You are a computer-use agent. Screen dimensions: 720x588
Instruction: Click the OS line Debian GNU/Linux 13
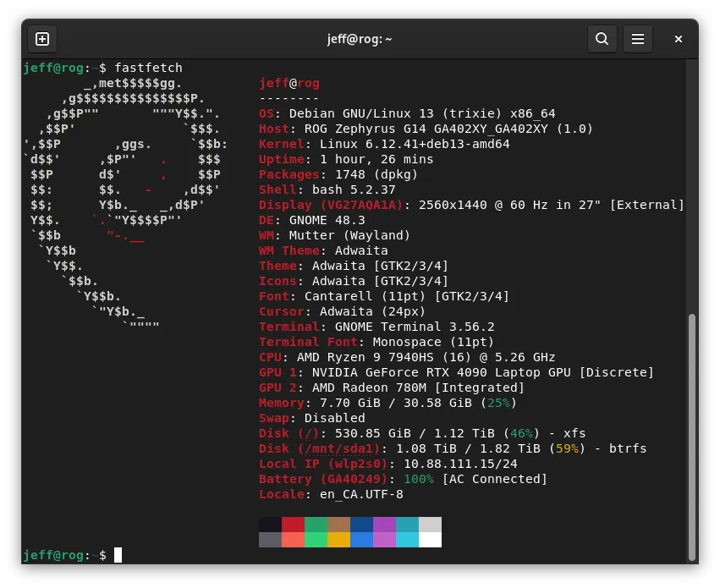click(x=407, y=113)
